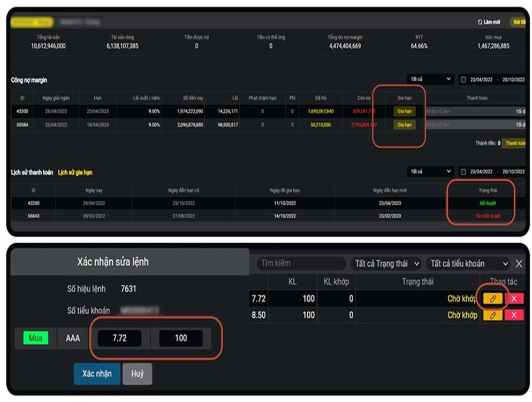Expand the Tất cả filter above margin debt table
Viewport: 532px width, 402px height.
pyautogui.click(x=430, y=79)
